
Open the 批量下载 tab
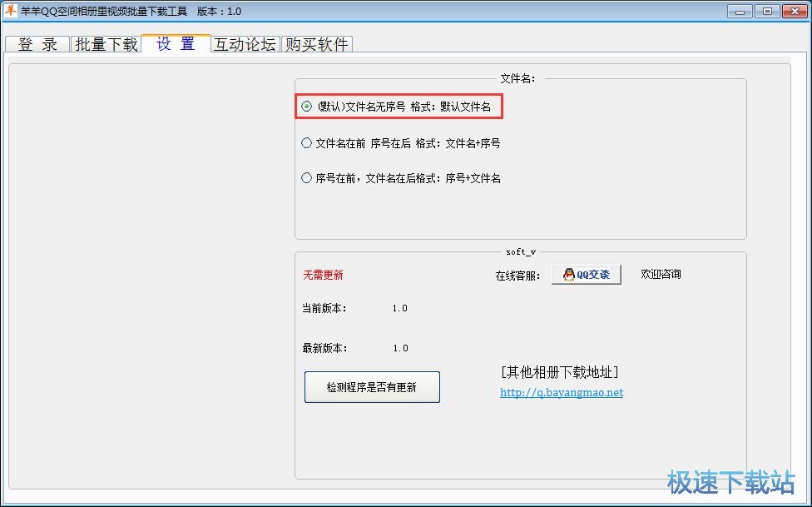106,44
